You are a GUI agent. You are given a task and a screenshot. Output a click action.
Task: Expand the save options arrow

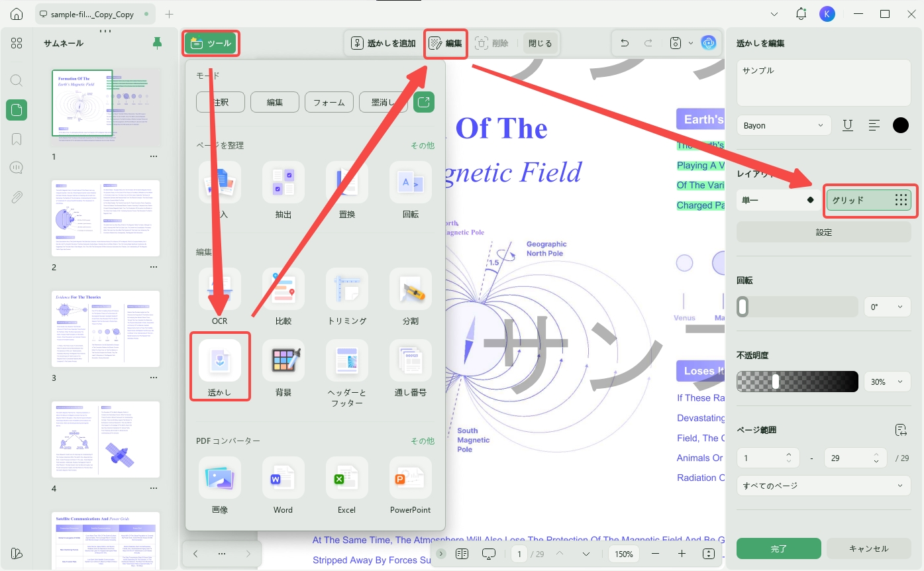(691, 43)
